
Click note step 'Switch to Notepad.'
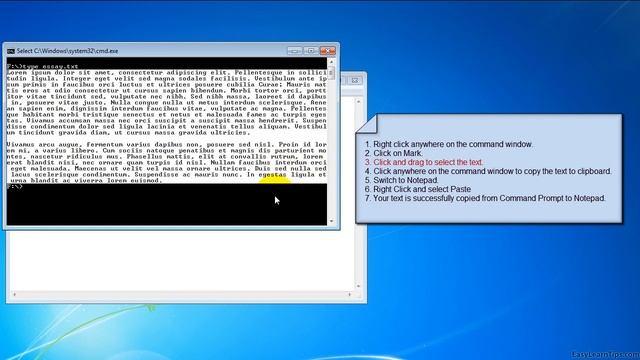pos(402,180)
